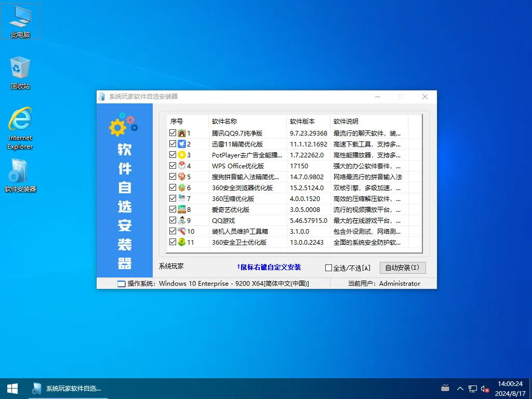The width and height of the screenshot is (532, 399).
Task: Click the 360安全浏览器 browser icon in row 6
Action: coord(183,188)
